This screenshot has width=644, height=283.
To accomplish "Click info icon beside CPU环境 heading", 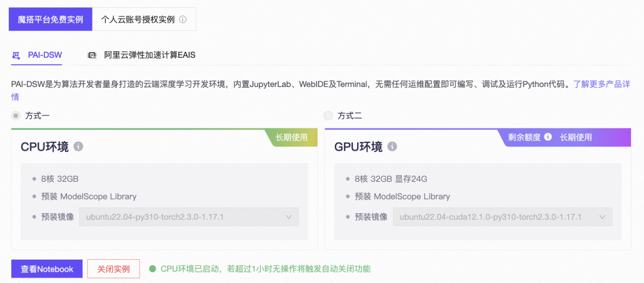I will [x=78, y=147].
